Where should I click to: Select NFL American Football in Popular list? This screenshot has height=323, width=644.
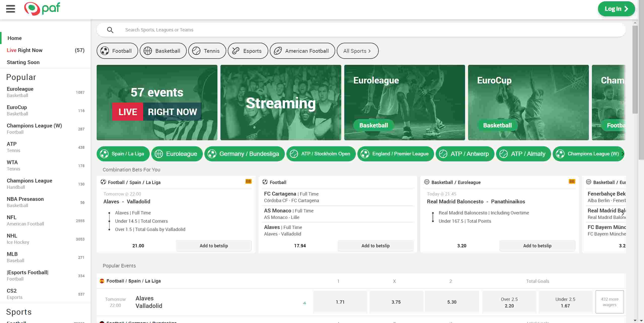(x=45, y=221)
